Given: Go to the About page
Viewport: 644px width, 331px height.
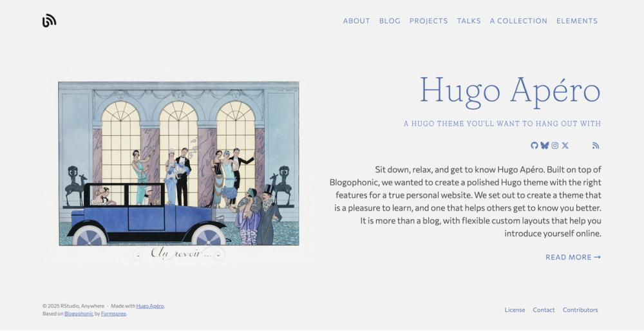Looking at the screenshot, I should click(x=357, y=21).
